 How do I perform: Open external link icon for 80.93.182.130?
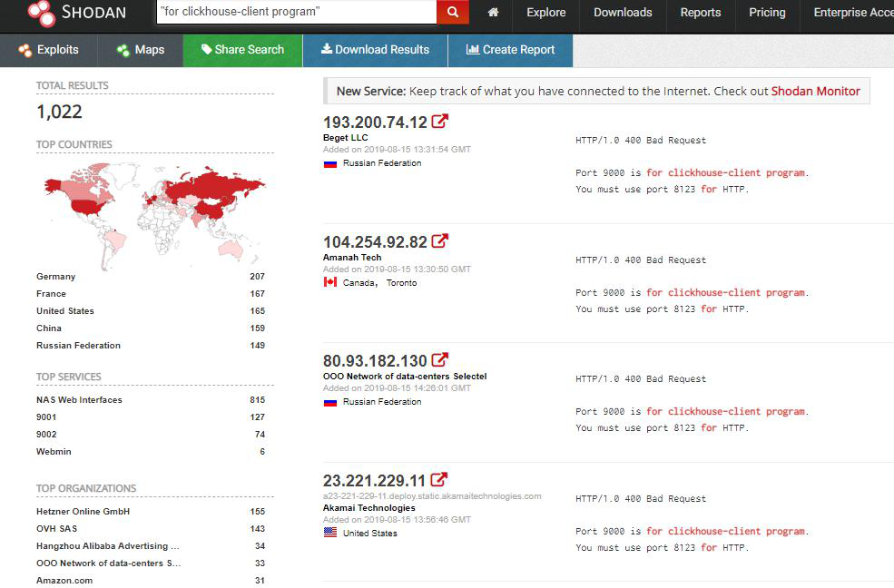439,360
